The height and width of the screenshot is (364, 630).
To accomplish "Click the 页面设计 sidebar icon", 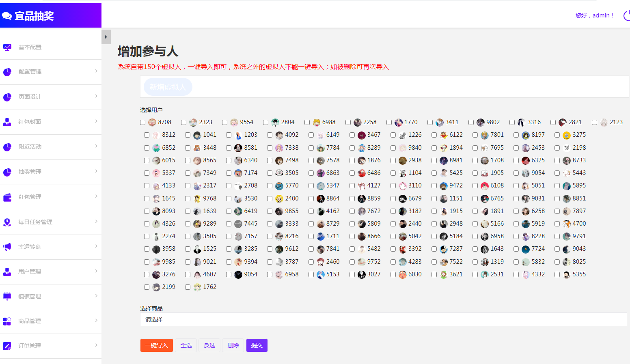I will point(7,97).
